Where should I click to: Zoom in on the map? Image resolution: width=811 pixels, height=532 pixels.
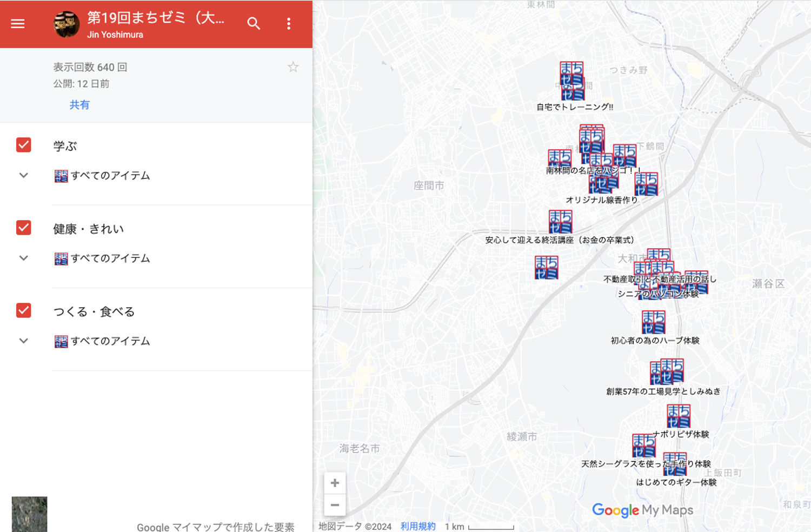point(335,483)
